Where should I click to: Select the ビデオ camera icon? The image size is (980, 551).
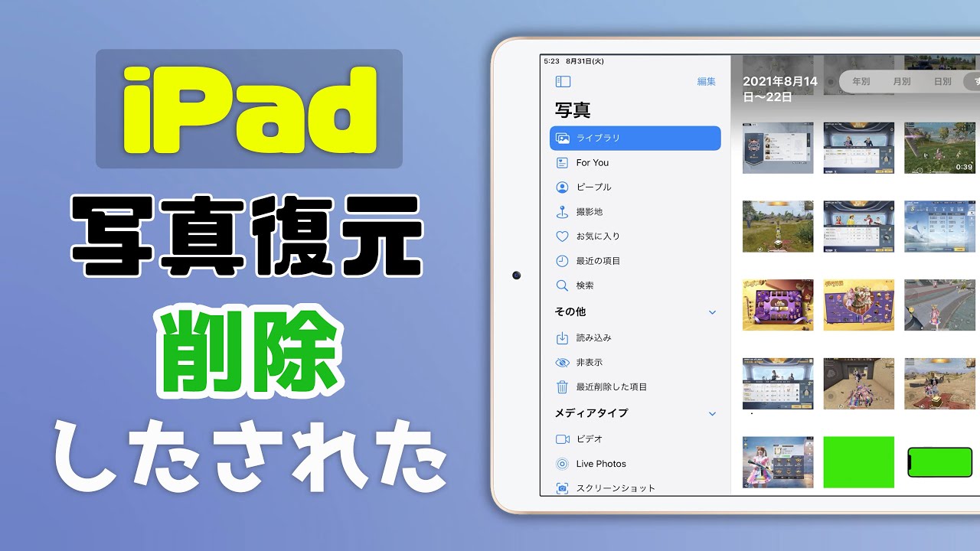point(563,439)
